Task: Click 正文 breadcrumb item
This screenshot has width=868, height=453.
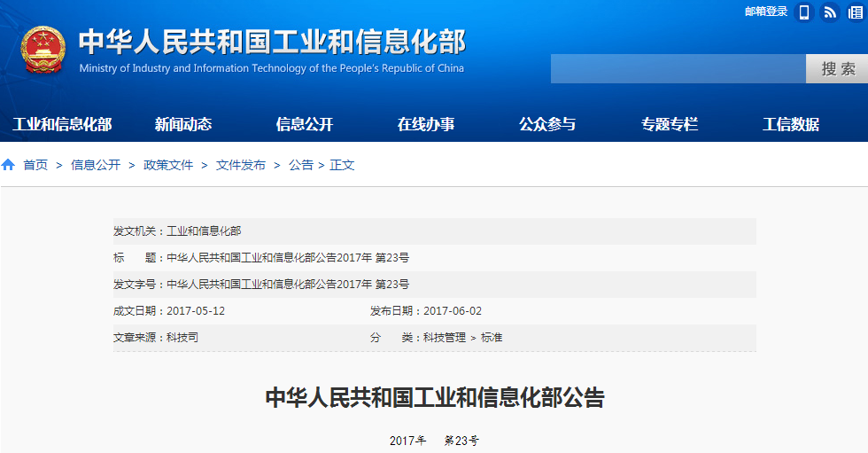Action: [342, 165]
